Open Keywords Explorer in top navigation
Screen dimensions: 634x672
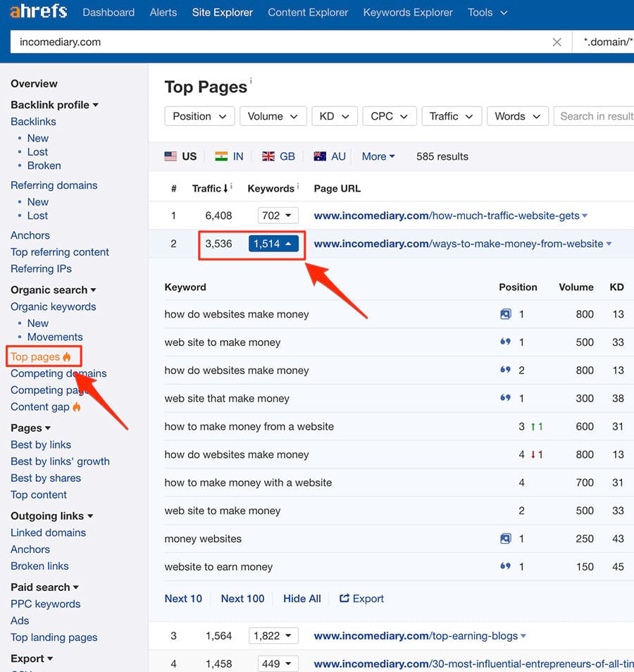pyautogui.click(x=408, y=13)
